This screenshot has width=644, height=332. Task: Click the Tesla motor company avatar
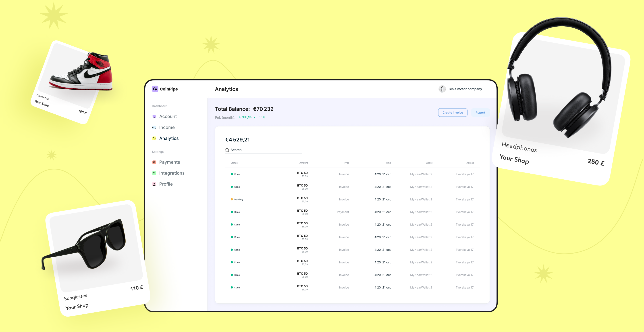click(442, 89)
